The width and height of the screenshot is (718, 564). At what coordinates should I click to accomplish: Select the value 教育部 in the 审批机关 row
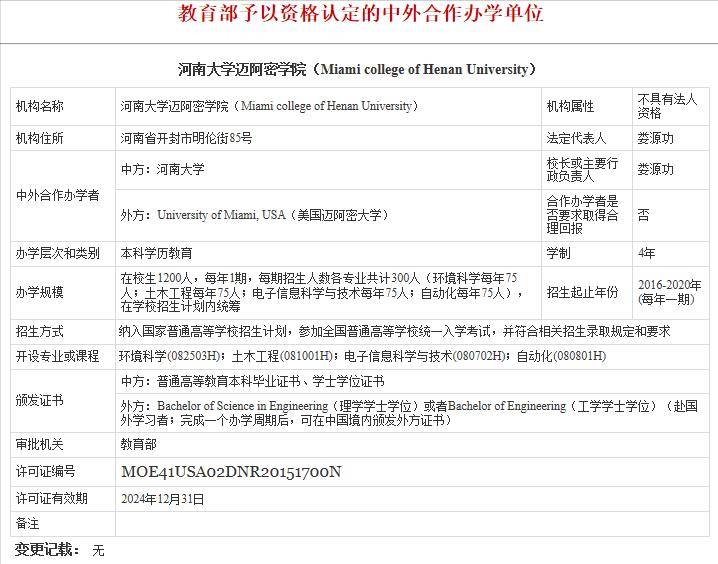(x=138, y=444)
